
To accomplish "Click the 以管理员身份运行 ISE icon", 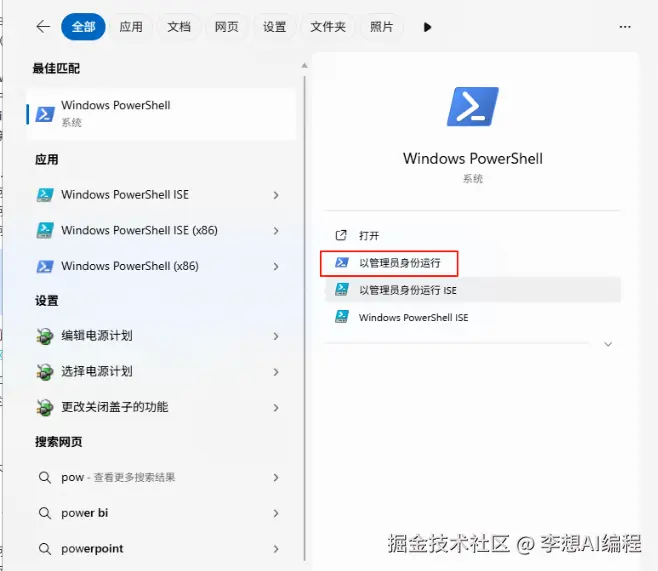I will pos(342,290).
